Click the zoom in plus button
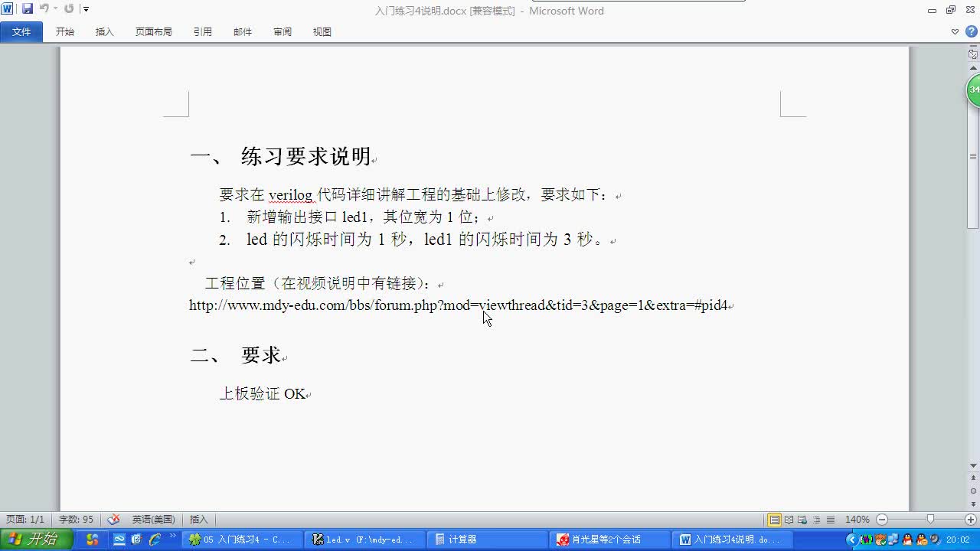This screenshot has height=551, width=980. coord(969,520)
